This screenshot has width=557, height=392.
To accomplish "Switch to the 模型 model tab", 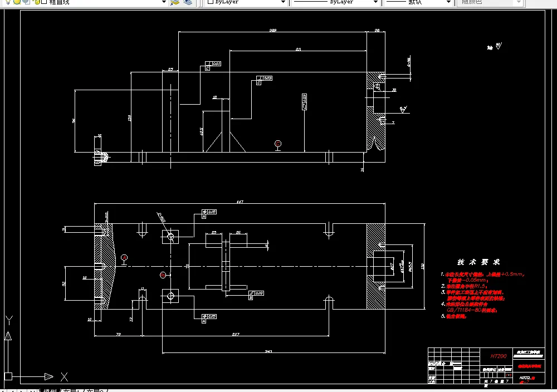I will (50, 390).
